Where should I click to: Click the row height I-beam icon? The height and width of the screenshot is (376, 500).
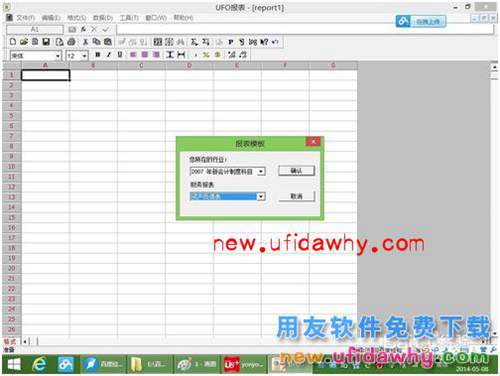pyautogui.click(x=170, y=55)
